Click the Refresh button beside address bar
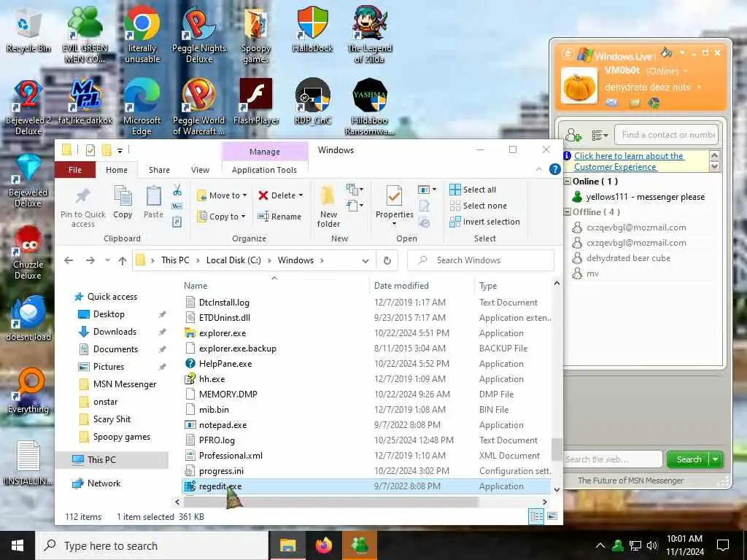747x560 pixels. coord(387,260)
